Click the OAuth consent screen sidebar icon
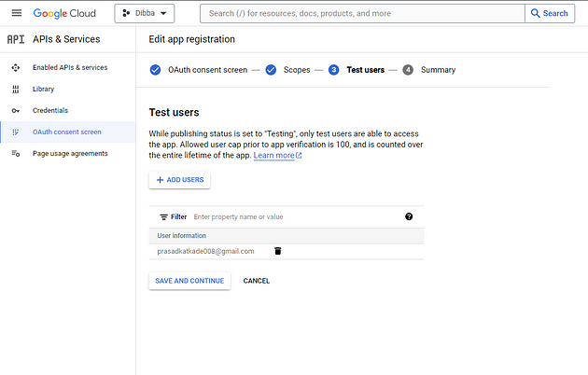This screenshot has width=588, height=375. pyautogui.click(x=15, y=132)
